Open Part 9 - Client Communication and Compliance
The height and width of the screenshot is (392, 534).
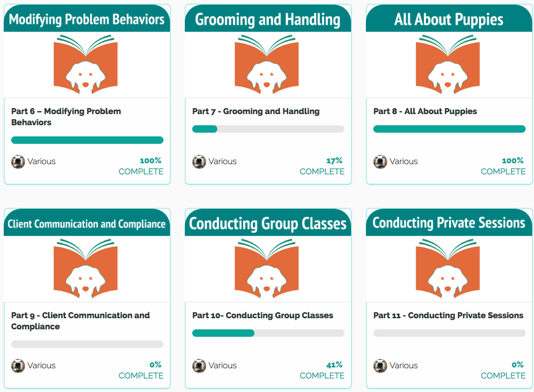click(x=80, y=321)
